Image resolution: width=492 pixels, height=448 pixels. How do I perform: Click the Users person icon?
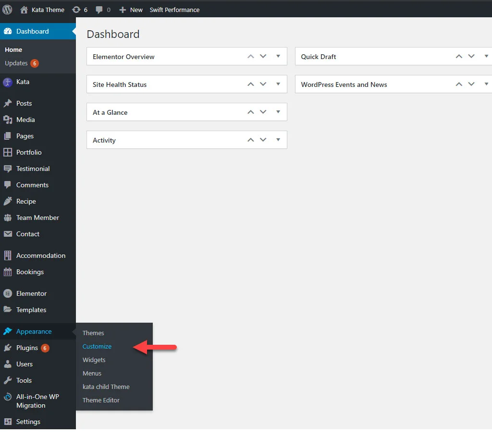point(8,364)
